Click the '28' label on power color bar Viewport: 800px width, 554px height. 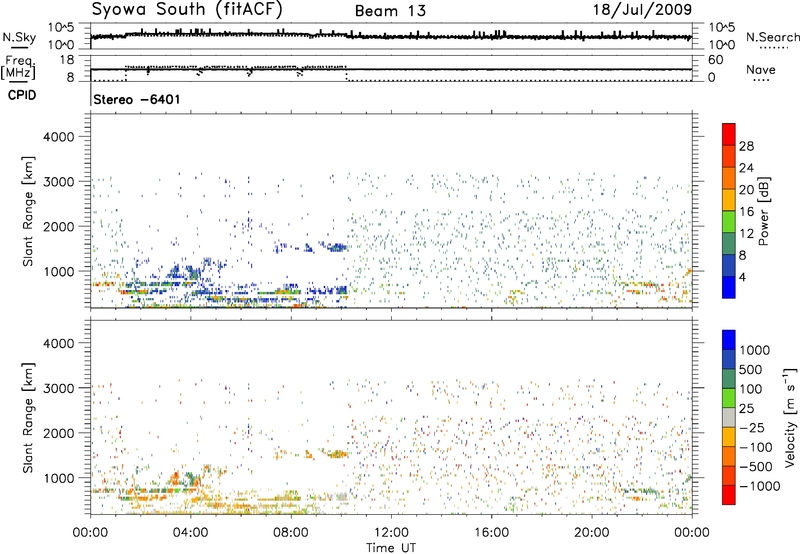click(746, 146)
